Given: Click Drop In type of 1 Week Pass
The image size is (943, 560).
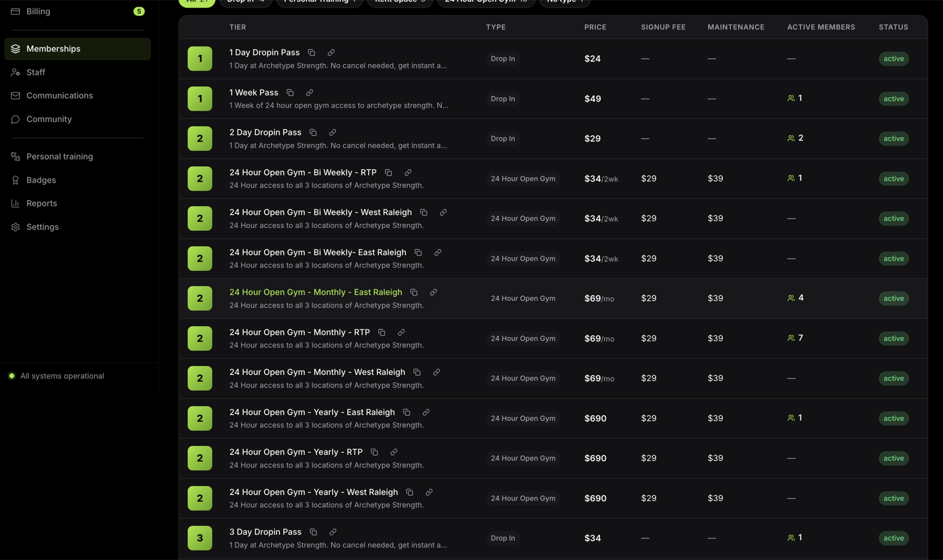Looking at the screenshot, I should 503,99.
